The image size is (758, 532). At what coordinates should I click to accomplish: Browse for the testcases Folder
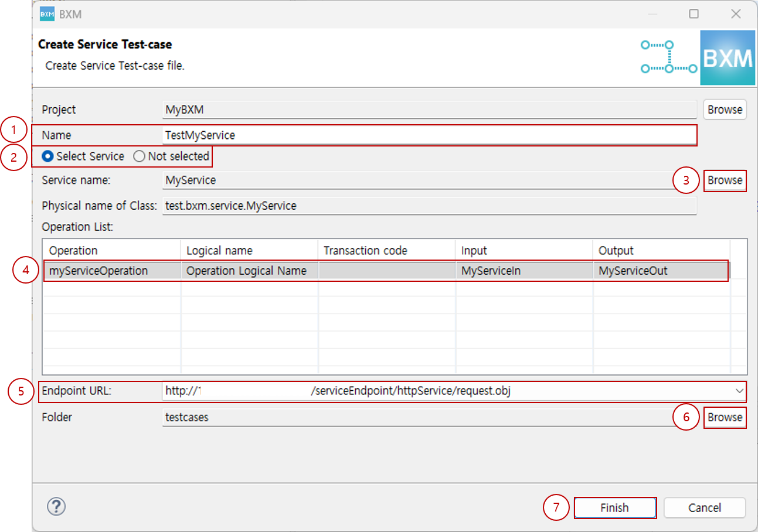[x=725, y=417]
